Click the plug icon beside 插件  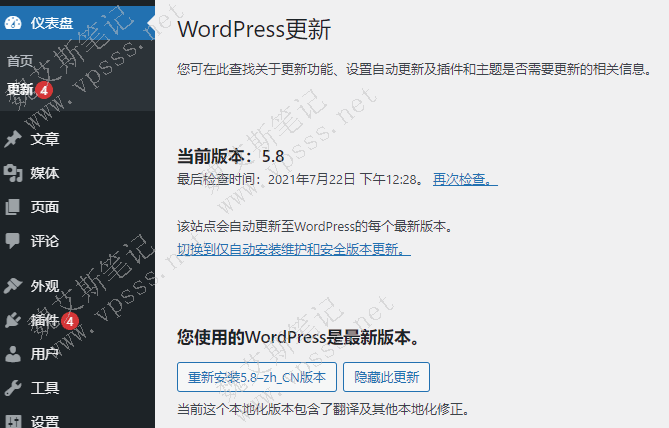[x=13, y=320]
